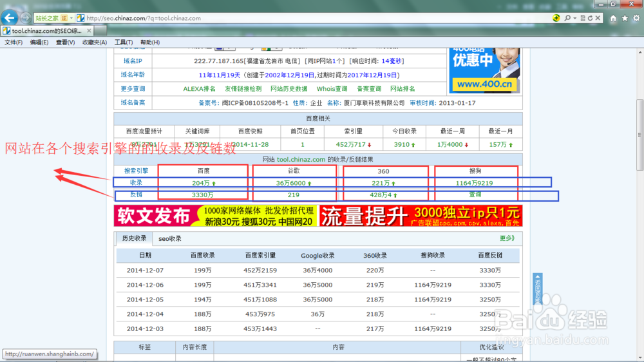
Task: Click the stop loading X icon
Action: pyautogui.click(x=598, y=18)
